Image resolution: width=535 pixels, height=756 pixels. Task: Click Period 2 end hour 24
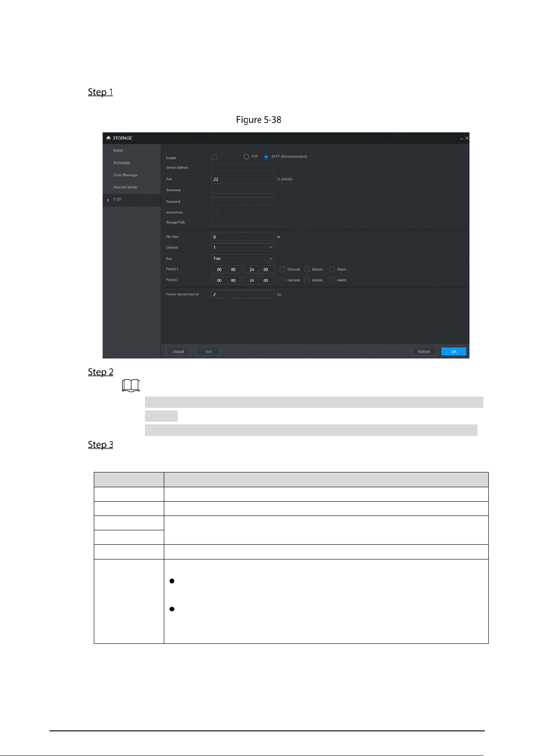click(x=252, y=280)
